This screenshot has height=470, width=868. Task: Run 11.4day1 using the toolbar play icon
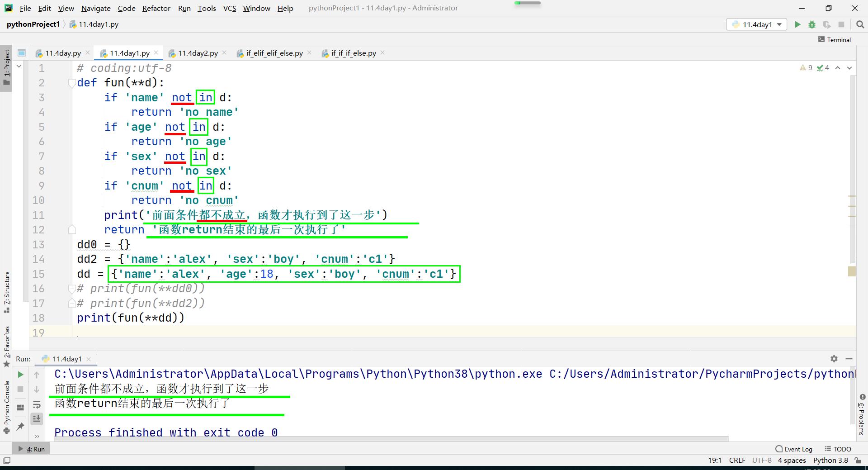tap(797, 24)
